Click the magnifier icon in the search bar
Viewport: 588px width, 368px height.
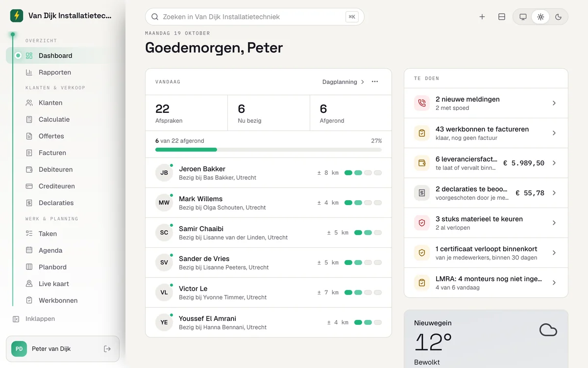pyautogui.click(x=155, y=17)
